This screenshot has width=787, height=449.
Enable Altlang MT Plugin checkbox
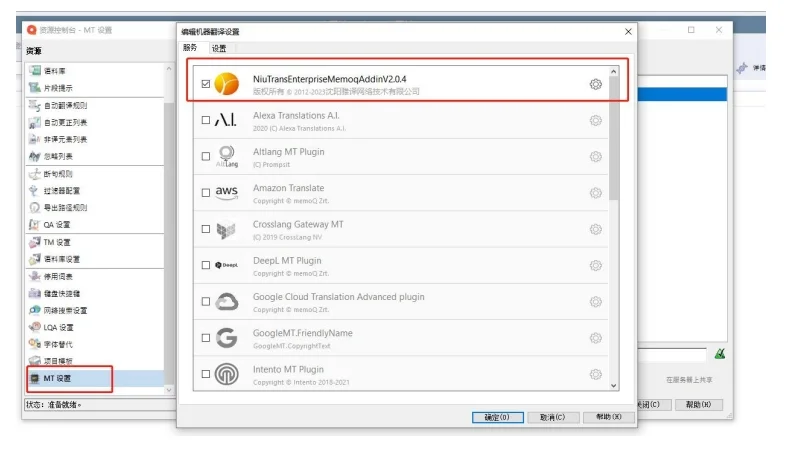pyautogui.click(x=206, y=157)
